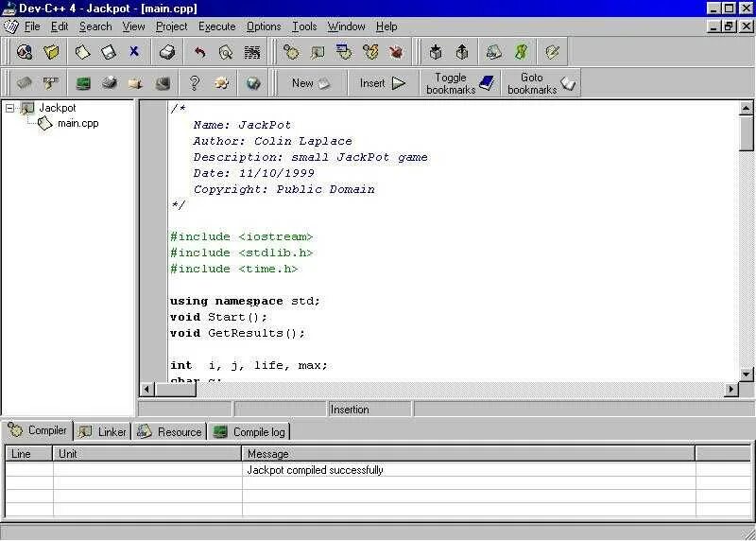This screenshot has width=756, height=541.
Task: Click the yellow open folder icon
Action: point(51,52)
